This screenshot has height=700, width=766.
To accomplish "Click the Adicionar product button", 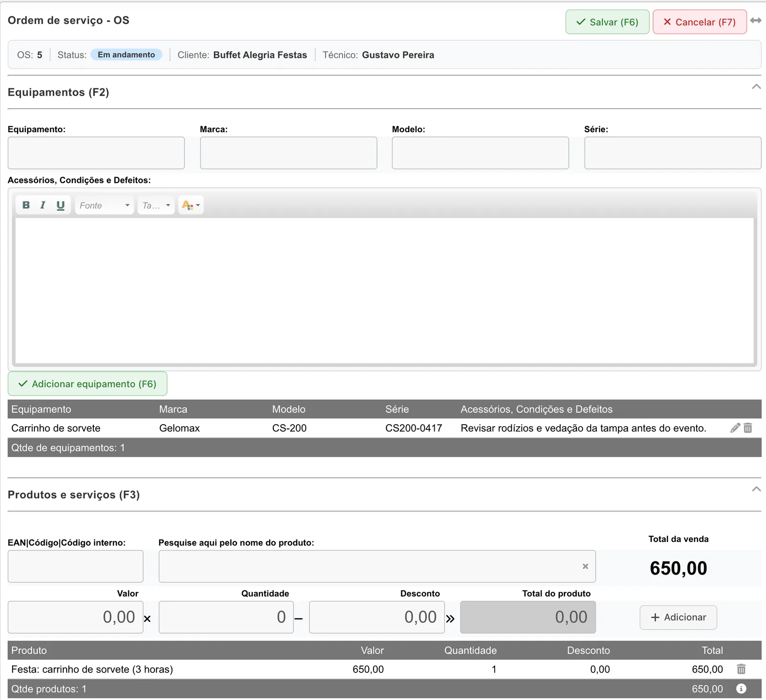I will pyautogui.click(x=678, y=617).
